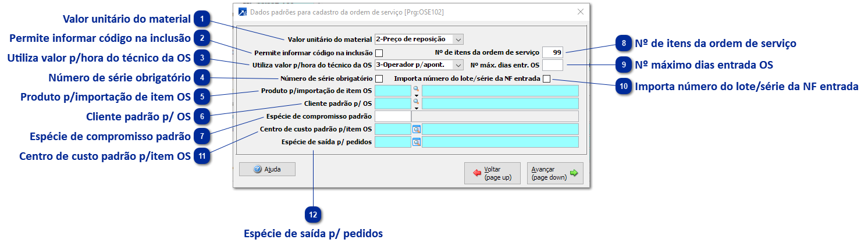Screen dimensions: 868x250
Task: Expand Utiliza valor p/hora do técnico dropdown
Action: (x=458, y=65)
